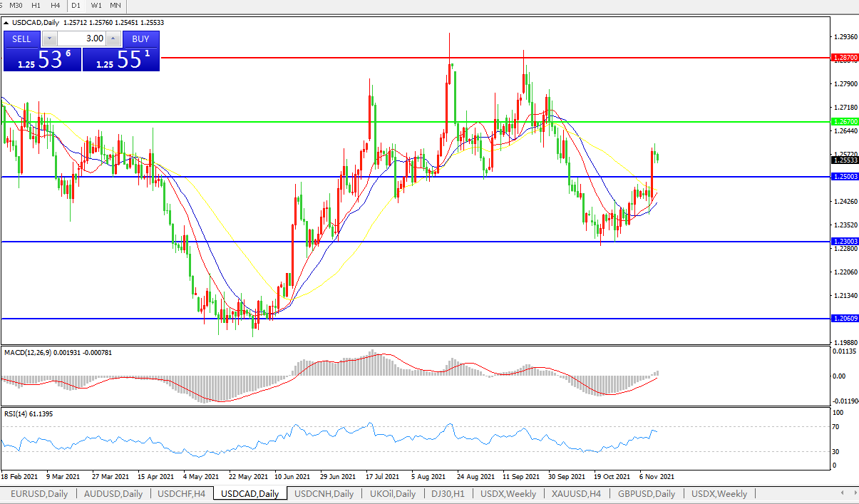Enable the H4 timeframe button
Viewport: 859px width, 504px height.
[55, 5]
